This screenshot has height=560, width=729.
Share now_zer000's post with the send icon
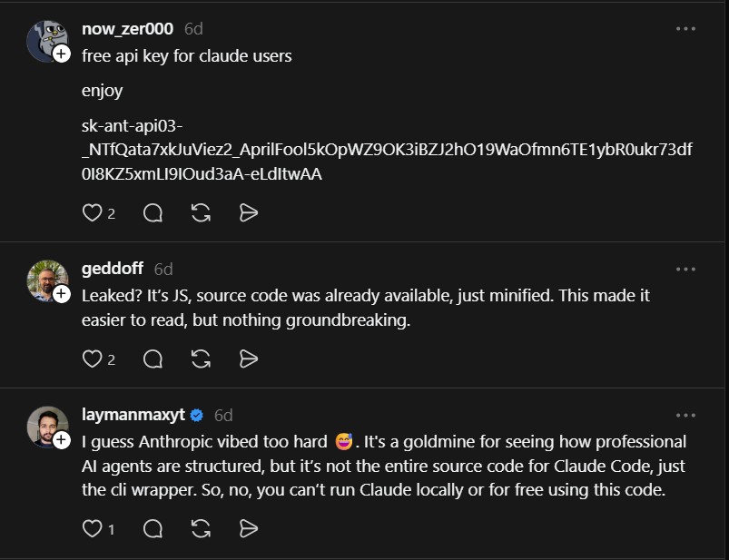(x=249, y=213)
